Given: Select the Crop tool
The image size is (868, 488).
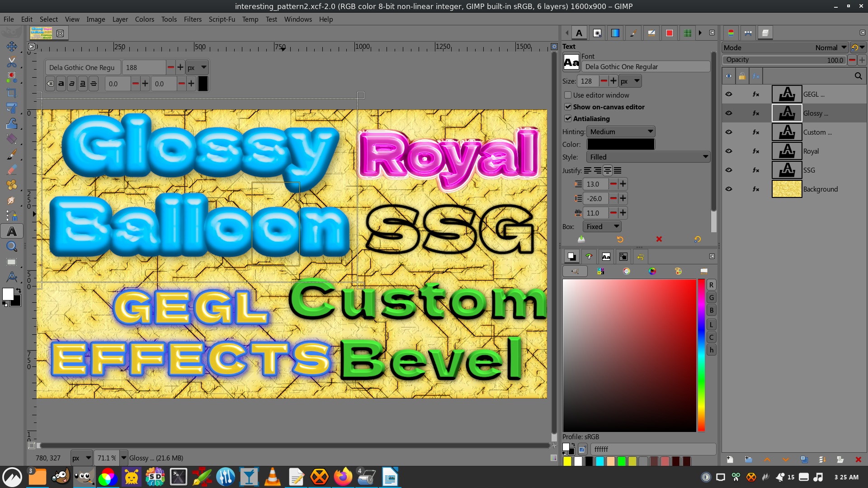Looking at the screenshot, I should (x=12, y=93).
